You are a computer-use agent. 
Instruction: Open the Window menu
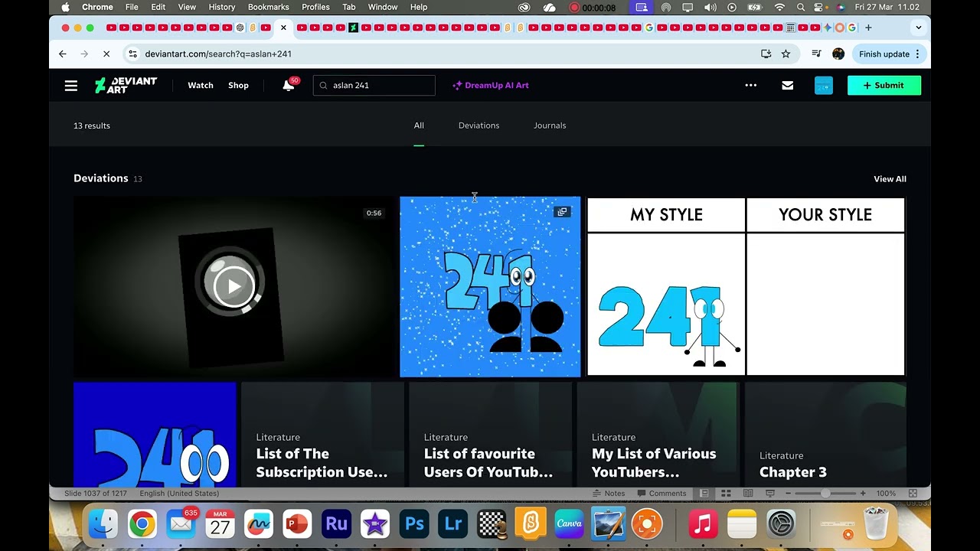[383, 7]
